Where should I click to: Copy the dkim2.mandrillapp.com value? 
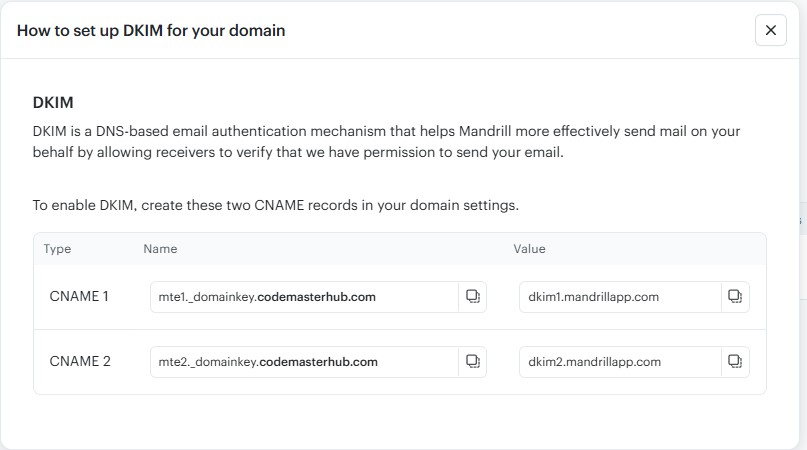point(735,362)
